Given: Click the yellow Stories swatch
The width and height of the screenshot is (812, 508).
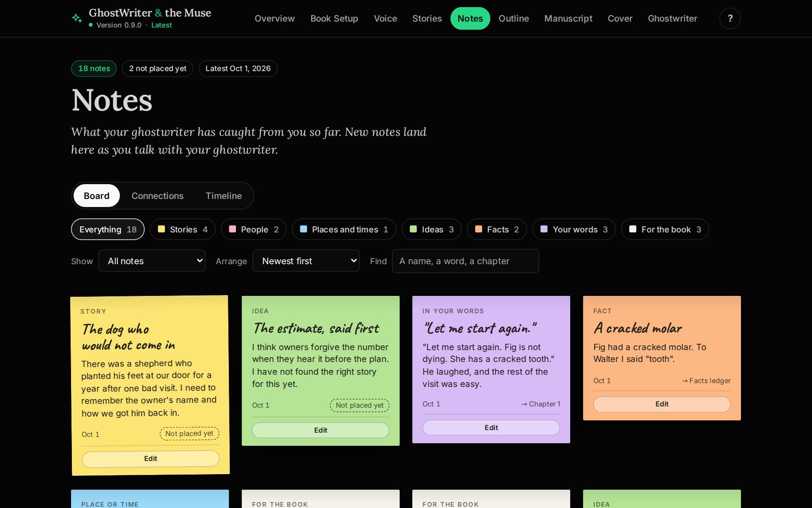Looking at the screenshot, I should (x=161, y=229).
